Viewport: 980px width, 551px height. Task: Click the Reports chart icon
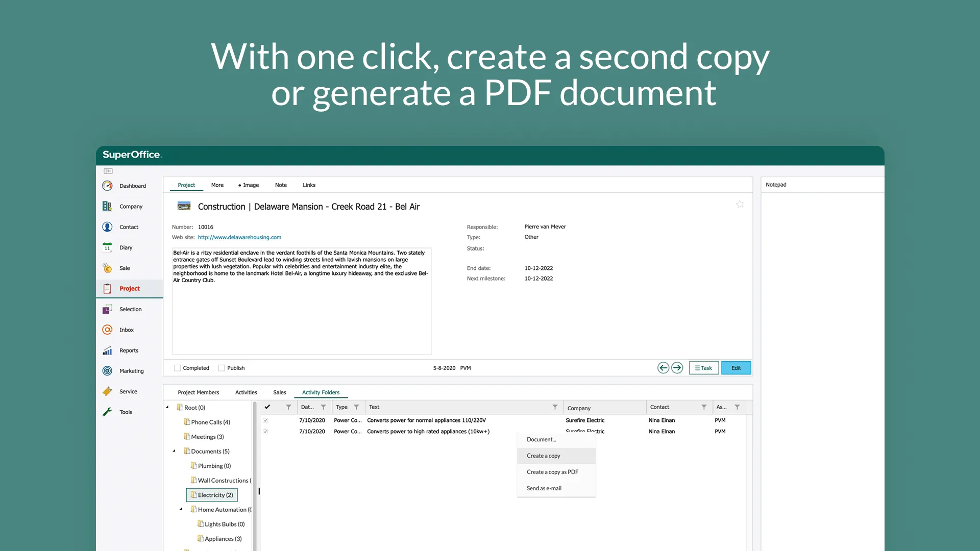tap(107, 350)
